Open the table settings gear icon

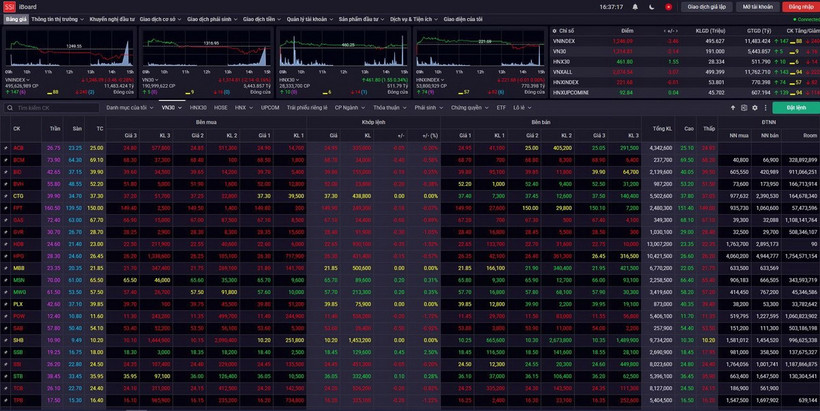click(x=755, y=107)
